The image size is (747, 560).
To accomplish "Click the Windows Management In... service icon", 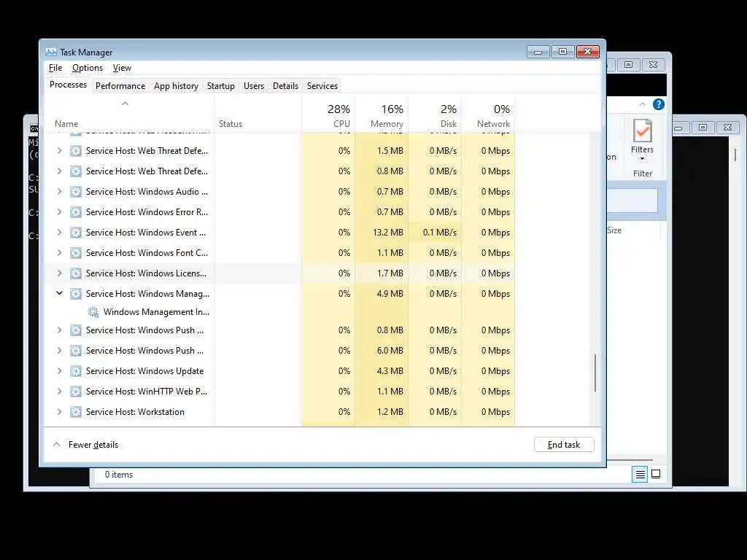I will coord(93,312).
